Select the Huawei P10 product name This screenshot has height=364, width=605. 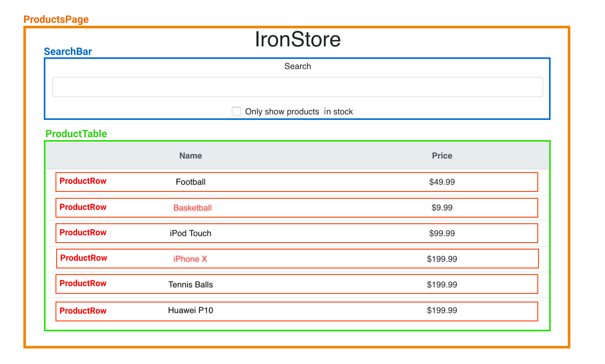pyautogui.click(x=190, y=310)
